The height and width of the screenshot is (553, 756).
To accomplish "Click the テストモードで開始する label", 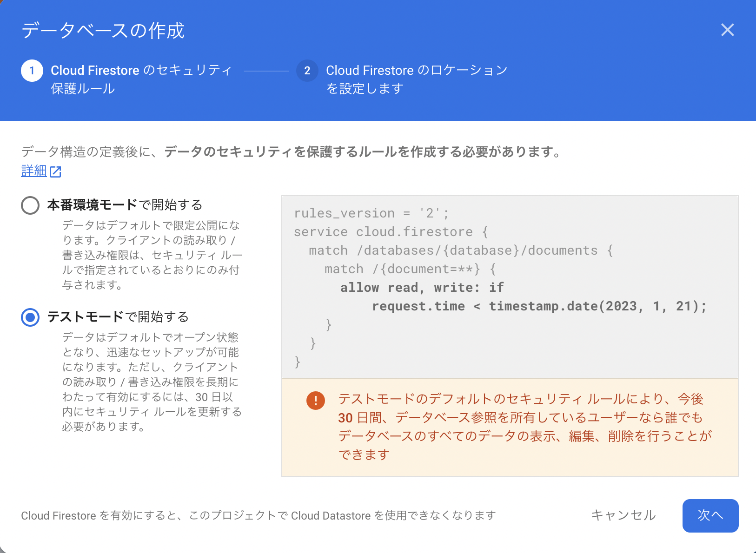I will [118, 317].
